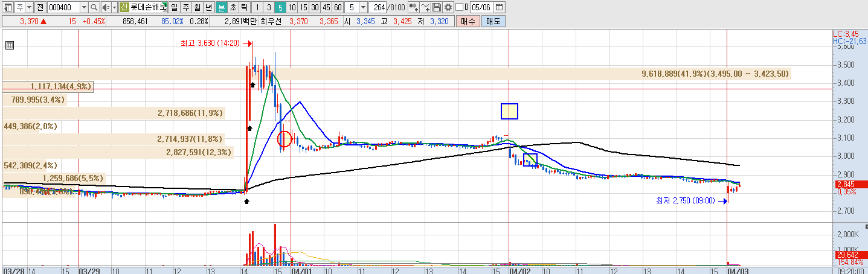Click the stock name 롯데손해보
The width and height of the screenshot is (868, 274).
pyautogui.click(x=148, y=7)
